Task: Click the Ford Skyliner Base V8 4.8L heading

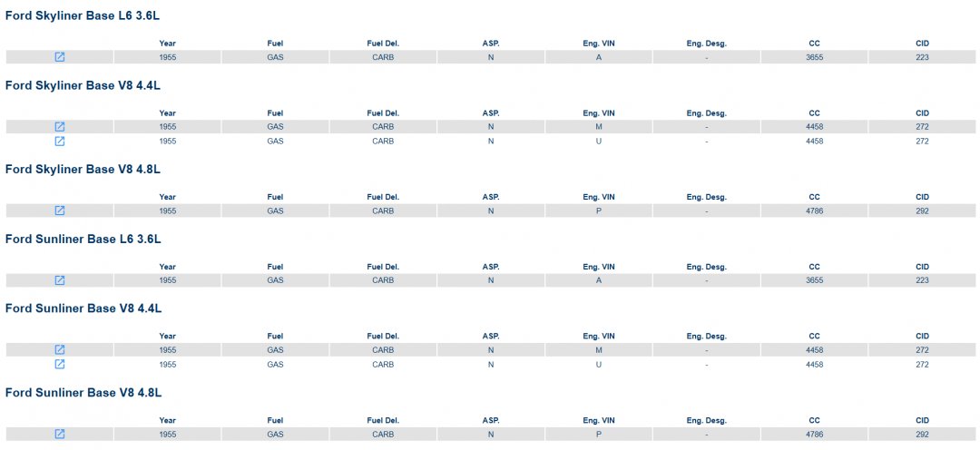Action: click(x=83, y=170)
